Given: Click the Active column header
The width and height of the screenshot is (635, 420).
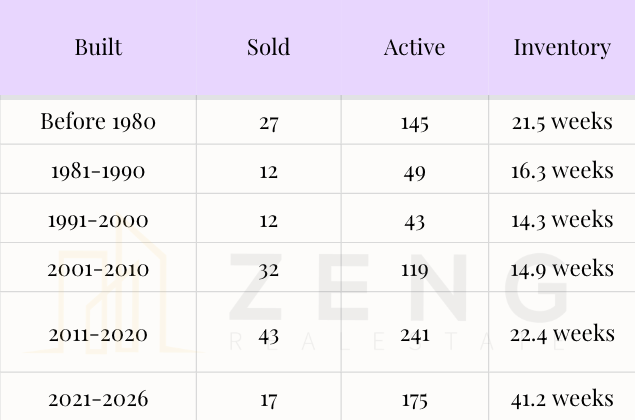Looking at the screenshot, I should pyautogui.click(x=414, y=47).
